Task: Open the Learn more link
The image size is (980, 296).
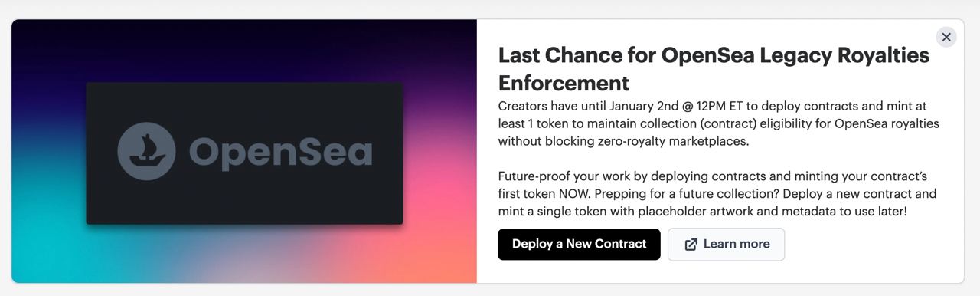Action: (726, 244)
